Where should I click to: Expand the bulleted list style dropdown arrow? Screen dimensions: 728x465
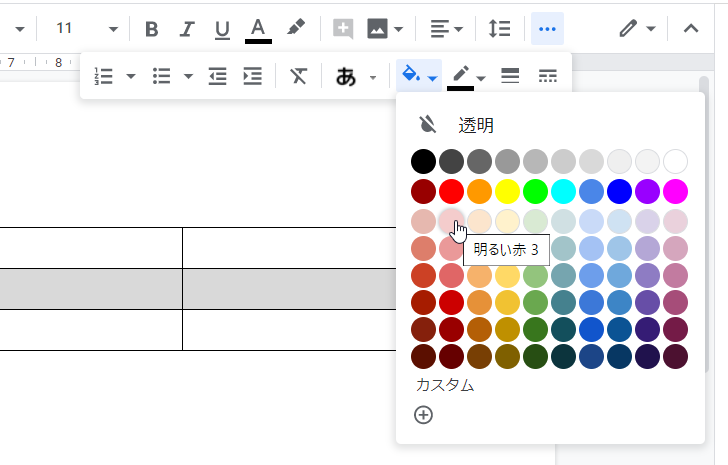coord(188,76)
